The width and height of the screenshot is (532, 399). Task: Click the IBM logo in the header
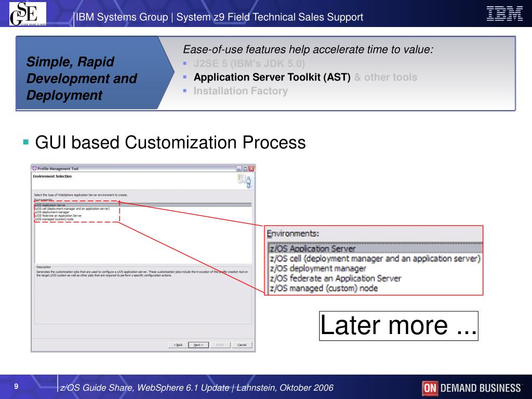(x=504, y=14)
